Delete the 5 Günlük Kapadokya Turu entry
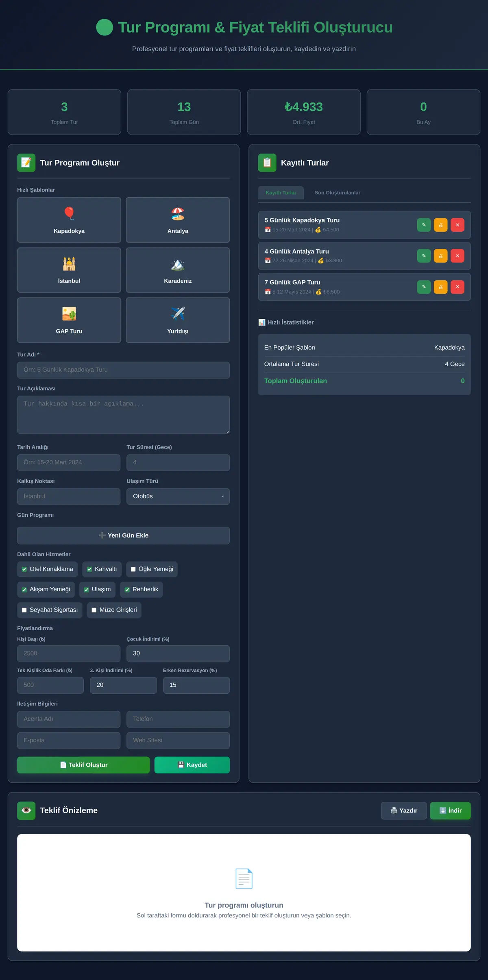Image resolution: width=488 pixels, height=980 pixels. point(457,225)
